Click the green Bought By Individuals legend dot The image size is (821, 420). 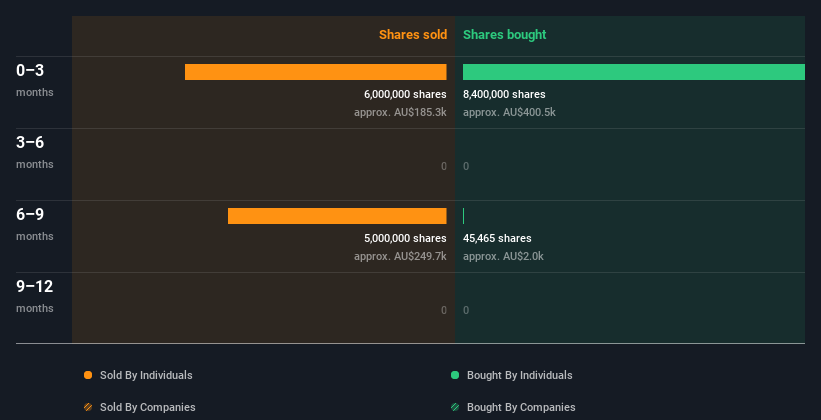(455, 375)
